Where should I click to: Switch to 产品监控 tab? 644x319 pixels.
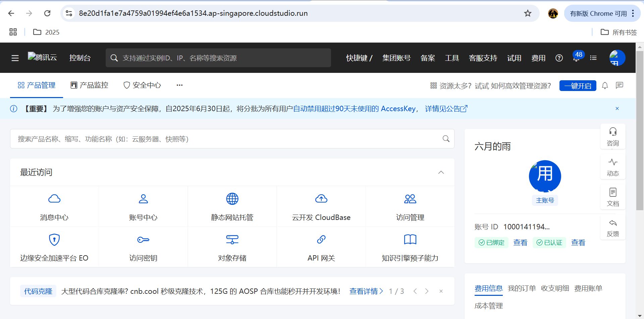tap(89, 85)
